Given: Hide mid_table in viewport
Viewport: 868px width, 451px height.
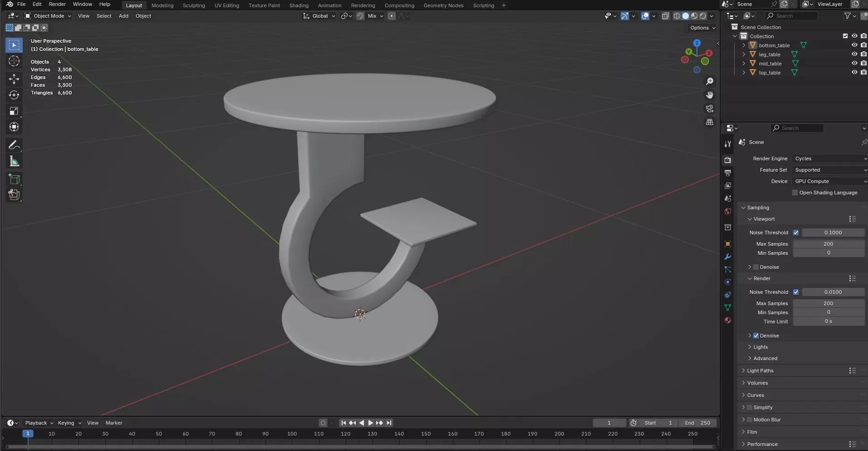Looking at the screenshot, I should tap(854, 63).
